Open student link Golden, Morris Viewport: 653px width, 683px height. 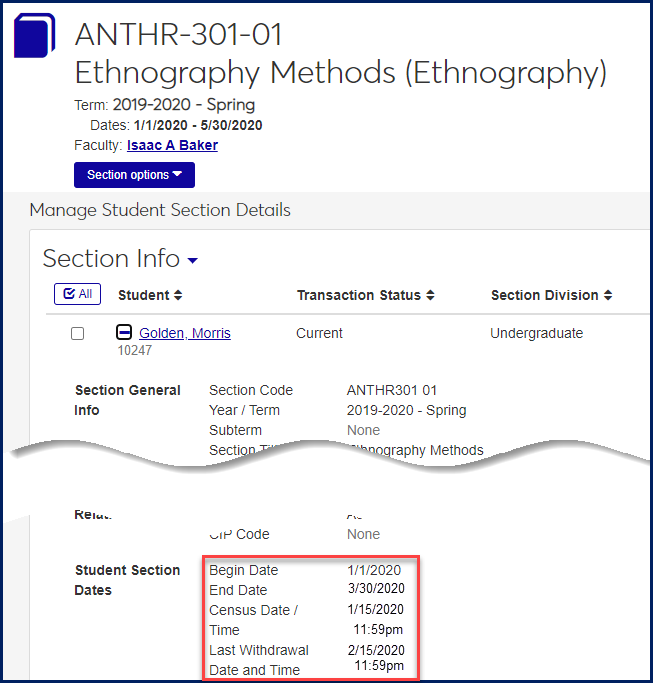coord(184,333)
